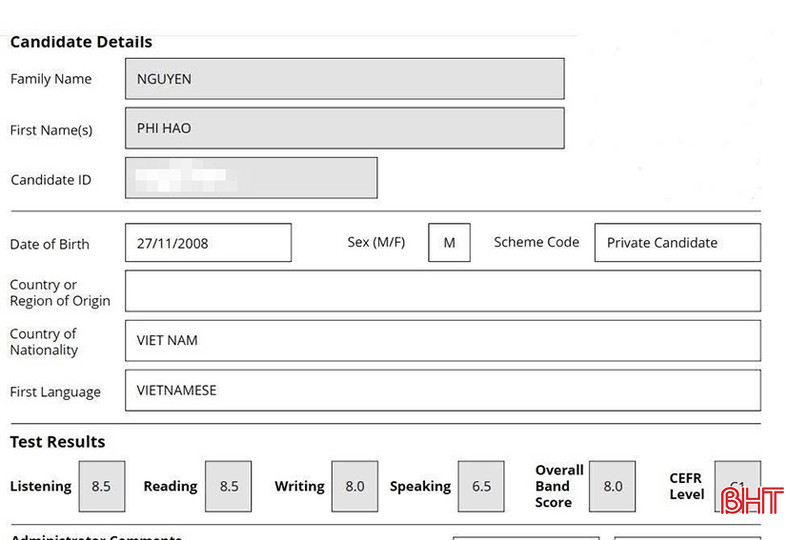The image size is (810, 540).
Task: Click the Family Name field containing NGUYEN
Action: click(344, 79)
